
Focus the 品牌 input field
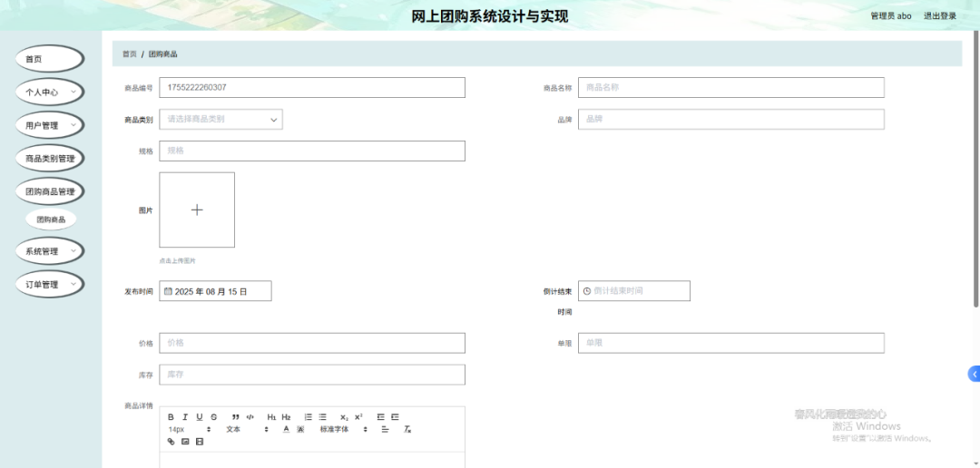coord(731,120)
